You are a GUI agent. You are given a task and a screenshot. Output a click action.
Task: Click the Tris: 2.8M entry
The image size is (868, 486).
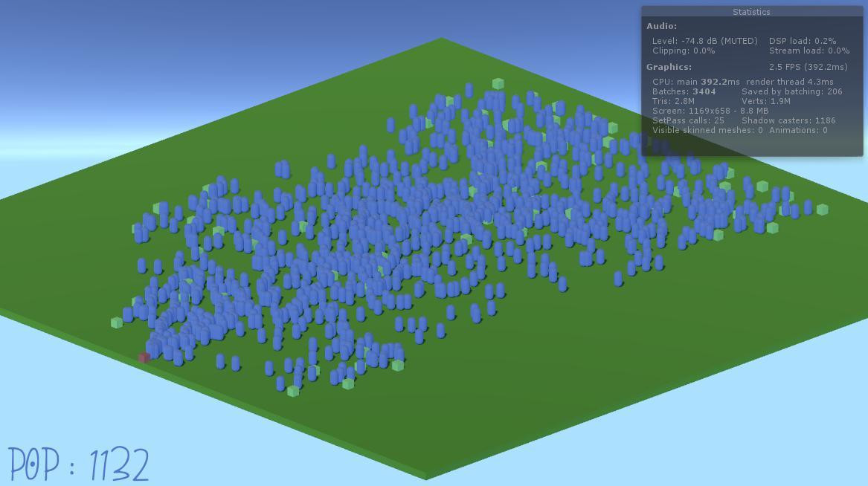click(x=673, y=101)
